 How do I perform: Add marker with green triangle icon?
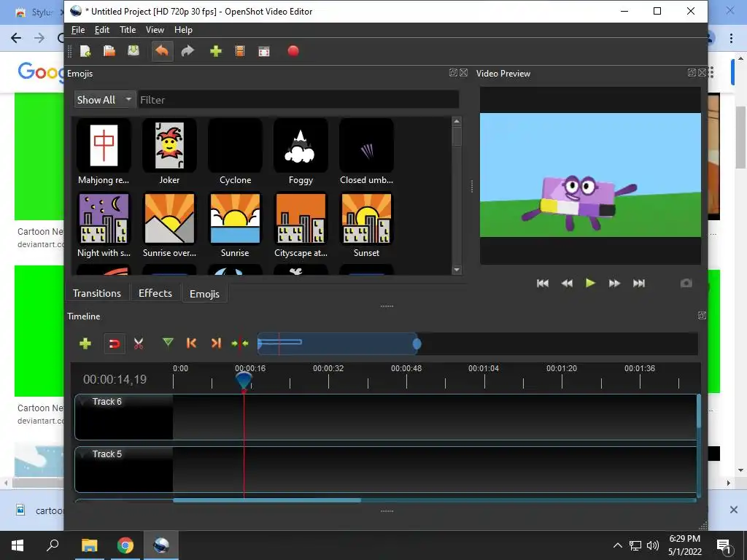[168, 343]
